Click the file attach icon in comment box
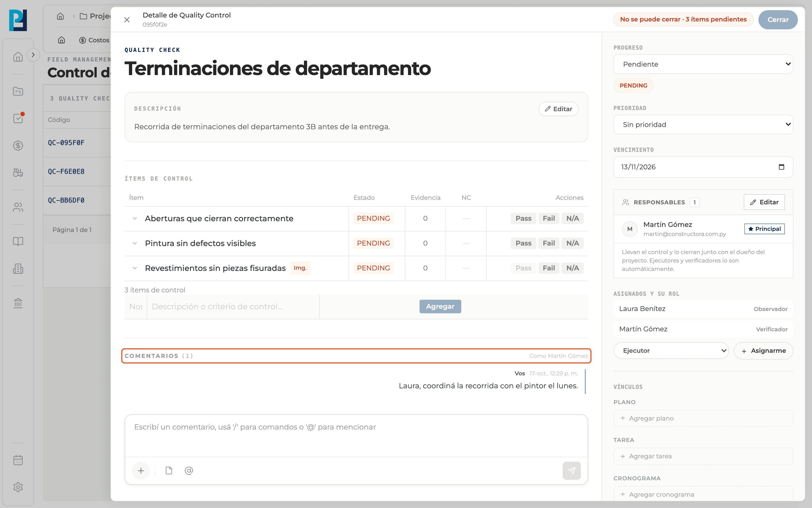812x508 pixels. [x=169, y=471]
